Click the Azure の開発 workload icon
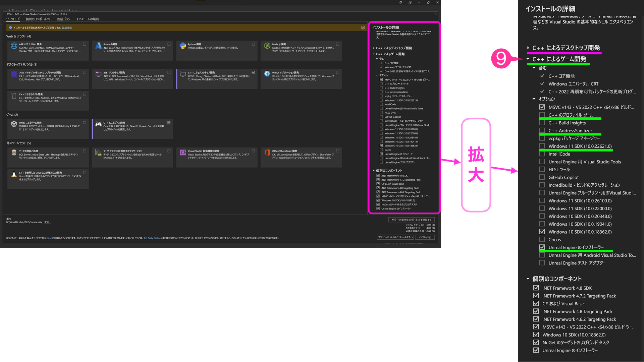Screen dimensions: 644x362 (98, 46)
